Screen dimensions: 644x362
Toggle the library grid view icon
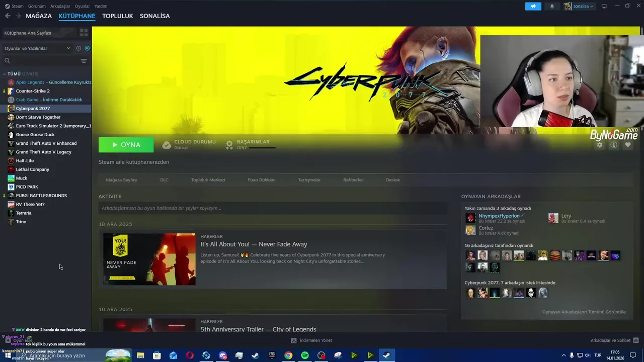click(x=84, y=33)
